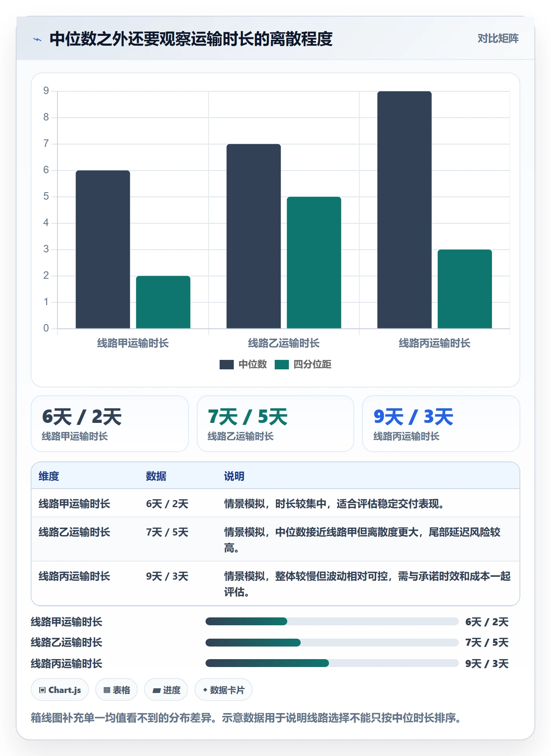This screenshot has width=551, height=756.
Task: Click the 9天 / 3天 value beside the progress bar
Action: point(487,663)
